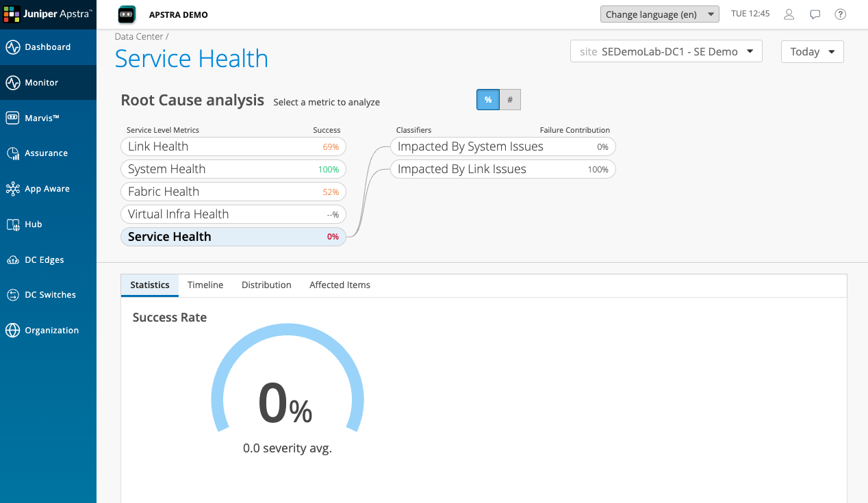The height and width of the screenshot is (503, 868).
Task: Select the System Health metric
Action: coord(233,169)
